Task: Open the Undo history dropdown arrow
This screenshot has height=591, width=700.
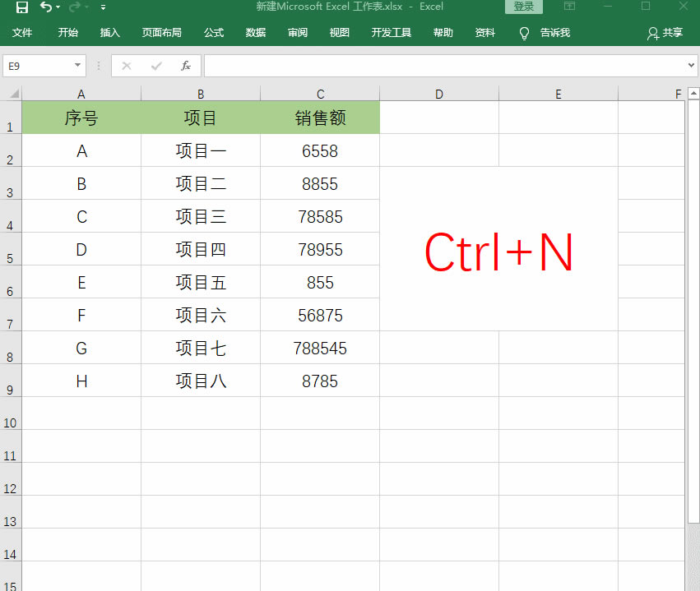Action: point(58,7)
